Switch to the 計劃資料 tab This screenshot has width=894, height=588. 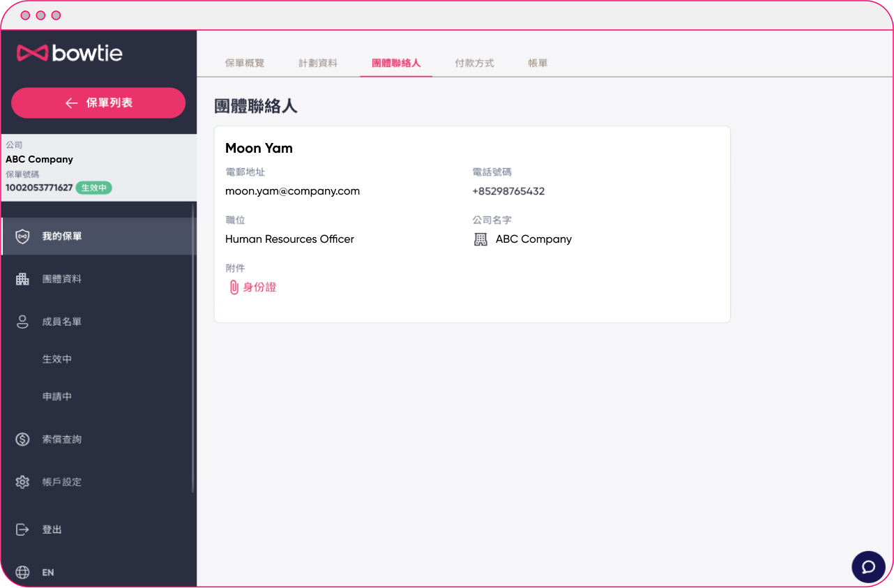pos(317,62)
